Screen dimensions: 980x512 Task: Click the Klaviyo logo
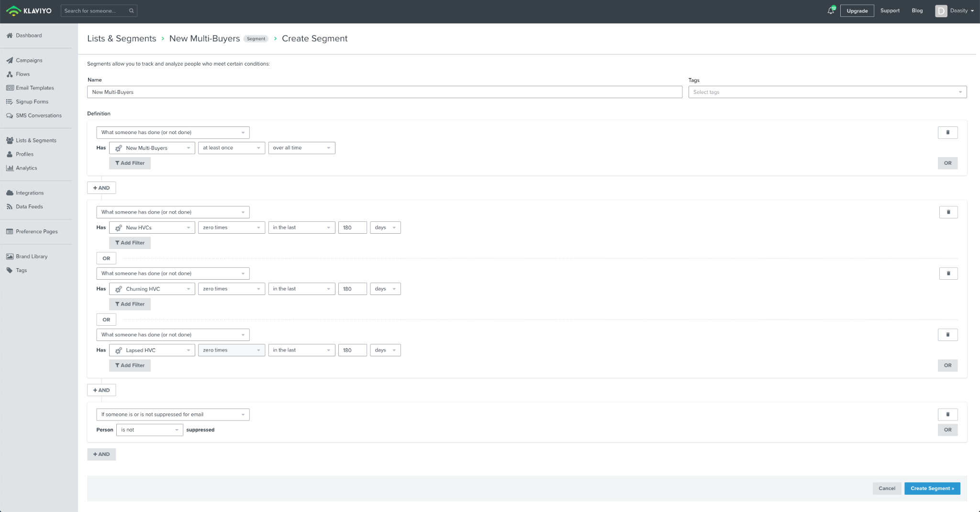29,11
